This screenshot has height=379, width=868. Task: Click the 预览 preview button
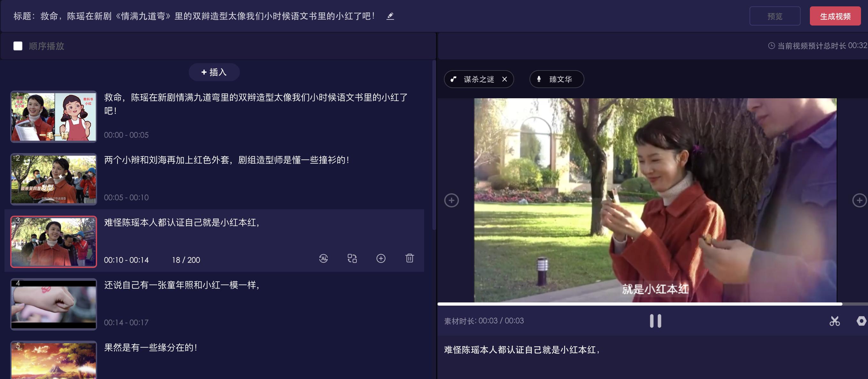[775, 16]
